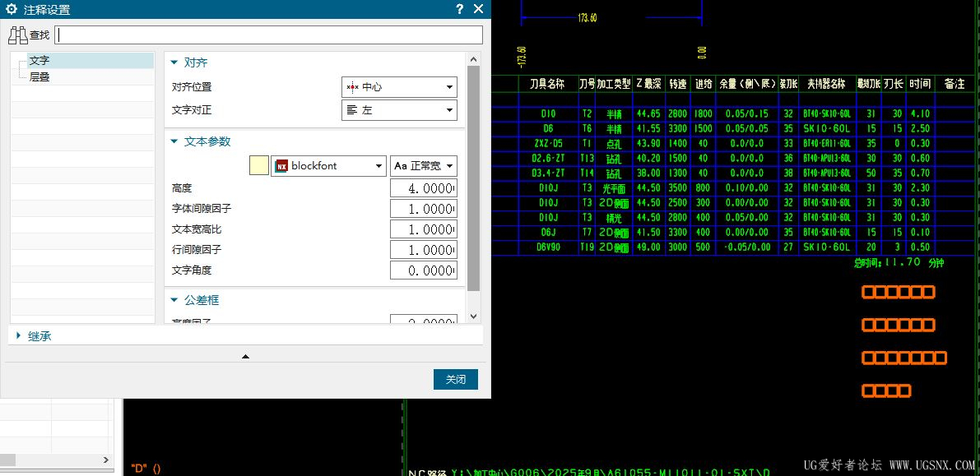This screenshot has width=980, height=476.
Task: Click the D3.4-ZT tool name cell
Action: (x=548, y=173)
